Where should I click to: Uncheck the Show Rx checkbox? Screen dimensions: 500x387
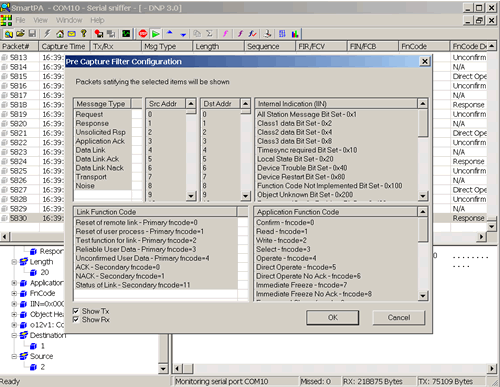tap(76, 319)
